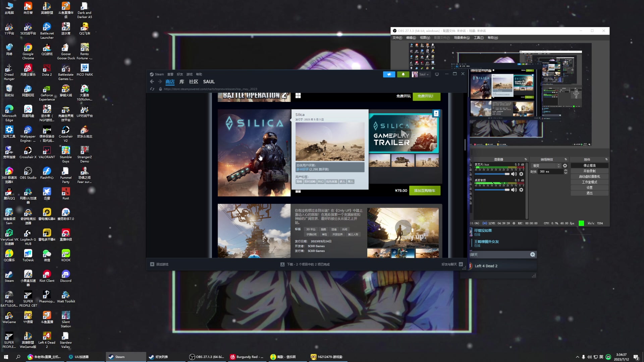
Task: Open 游戏 menu in Steam
Action: [190, 74]
